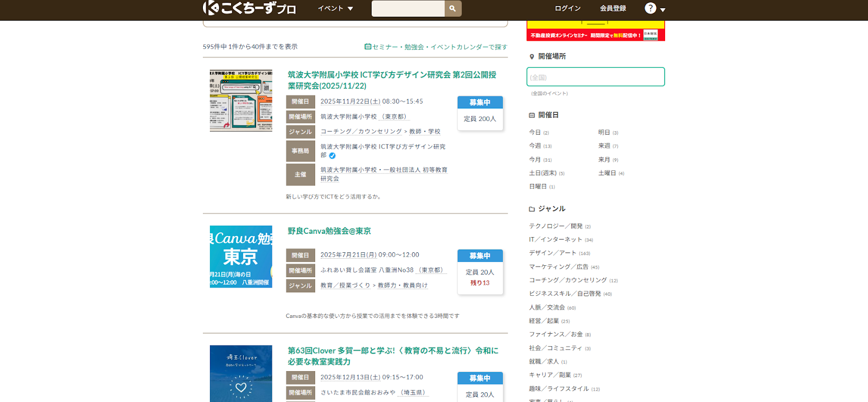This screenshot has height=402, width=868.
Task: Open 野良Canva勉強会@東京 event title
Action: pyautogui.click(x=329, y=231)
